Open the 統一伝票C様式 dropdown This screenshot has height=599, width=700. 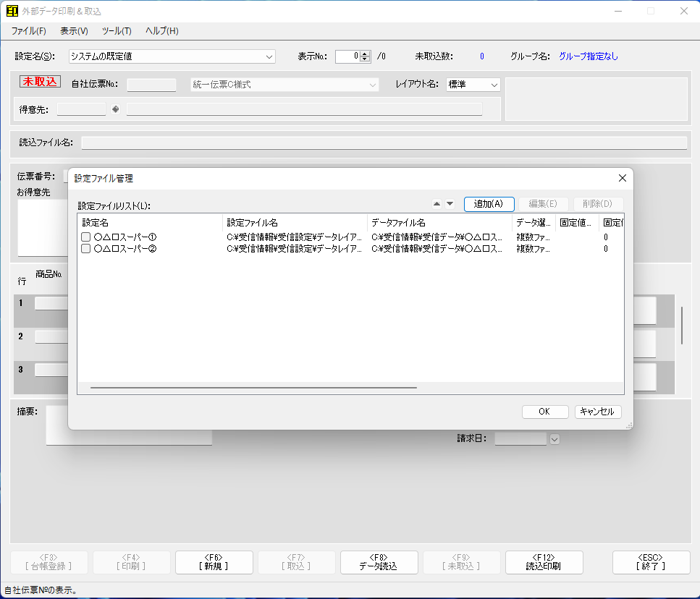click(284, 85)
